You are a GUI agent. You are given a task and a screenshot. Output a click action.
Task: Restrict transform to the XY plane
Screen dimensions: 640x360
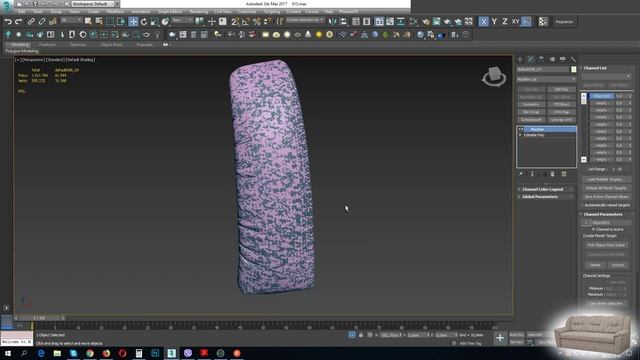tap(516, 21)
